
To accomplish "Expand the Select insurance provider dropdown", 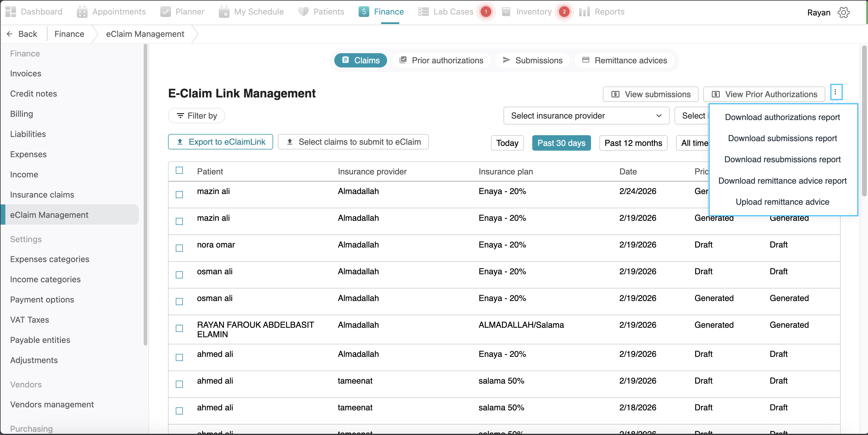I will pyautogui.click(x=586, y=116).
